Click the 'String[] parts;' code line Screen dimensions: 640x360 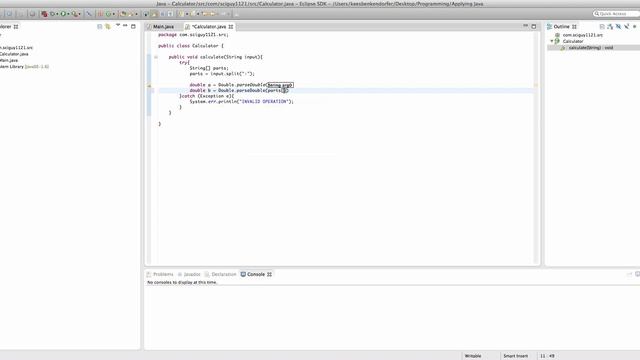click(x=209, y=68)
